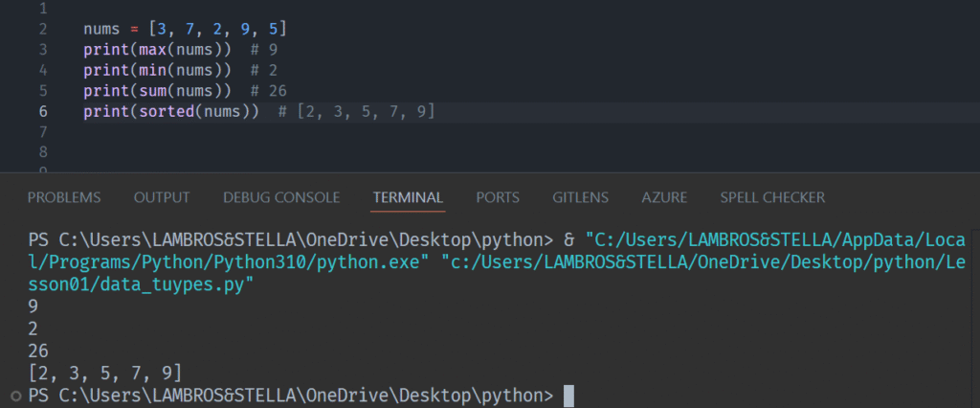Open the GITLENS panel tab
Image resolution: width=980 pixels, height=408 pixels.
coord(580,197)
